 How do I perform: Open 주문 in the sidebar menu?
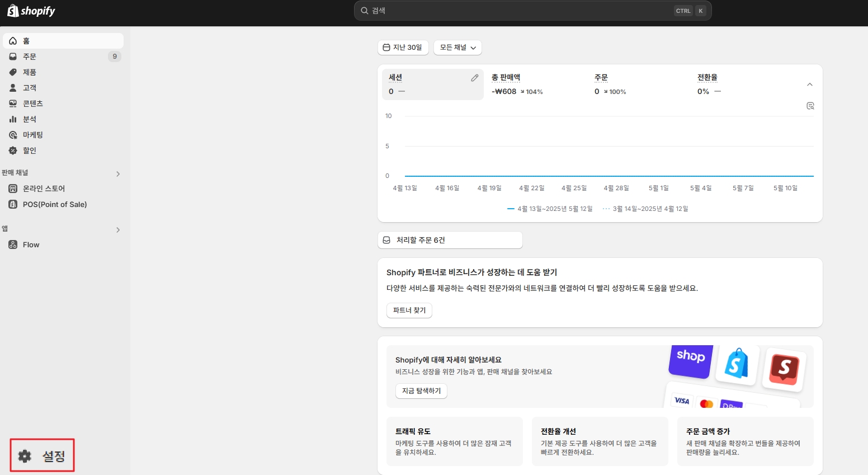tap(29, 57)
